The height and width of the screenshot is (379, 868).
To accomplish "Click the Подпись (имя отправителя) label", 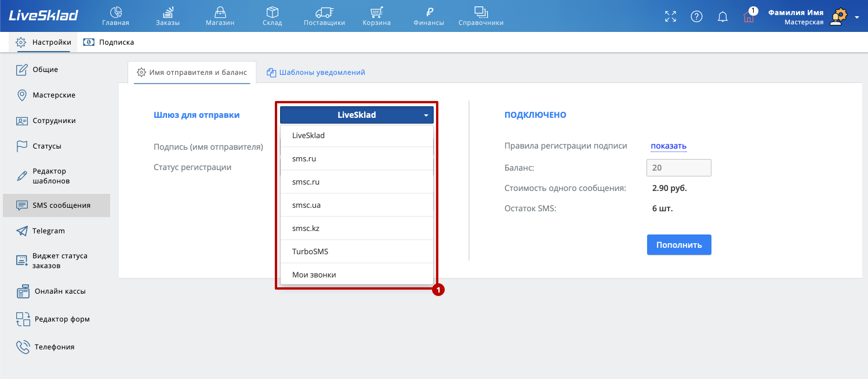I will (x=208, y=147).
